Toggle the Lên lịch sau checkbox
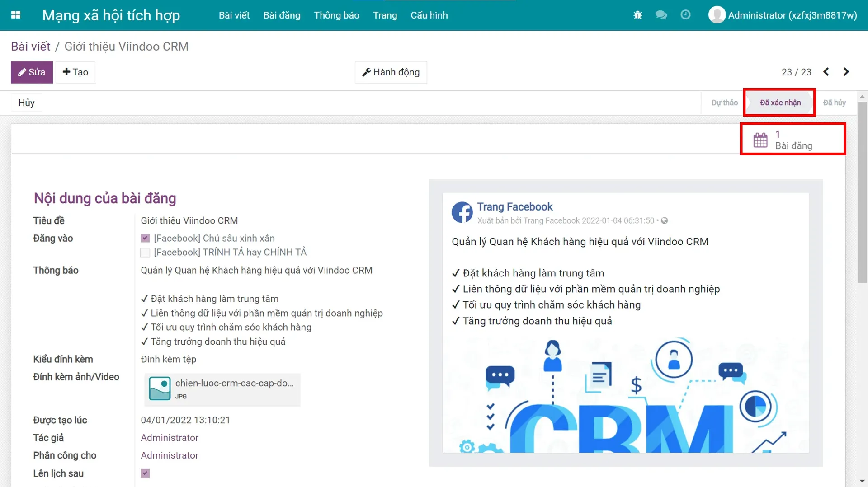The height and width of the screenshot is (487, 868). pyautogui.click(x=145, y=473)
